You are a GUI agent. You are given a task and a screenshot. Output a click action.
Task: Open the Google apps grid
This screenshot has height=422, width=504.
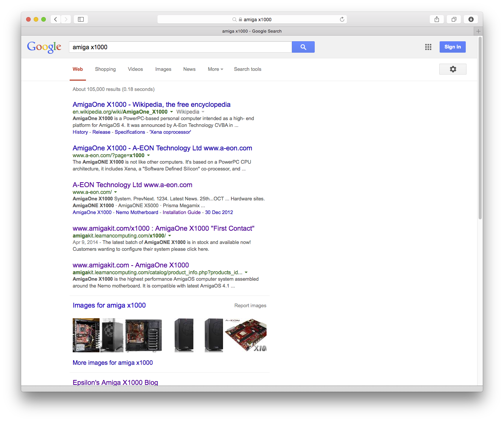(x=428, y=47)
